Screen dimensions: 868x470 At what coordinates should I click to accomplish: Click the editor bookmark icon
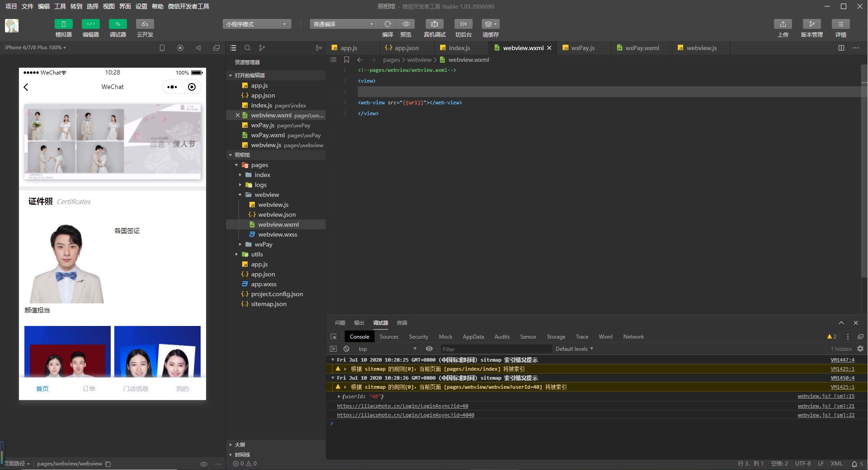coord(347,60)
